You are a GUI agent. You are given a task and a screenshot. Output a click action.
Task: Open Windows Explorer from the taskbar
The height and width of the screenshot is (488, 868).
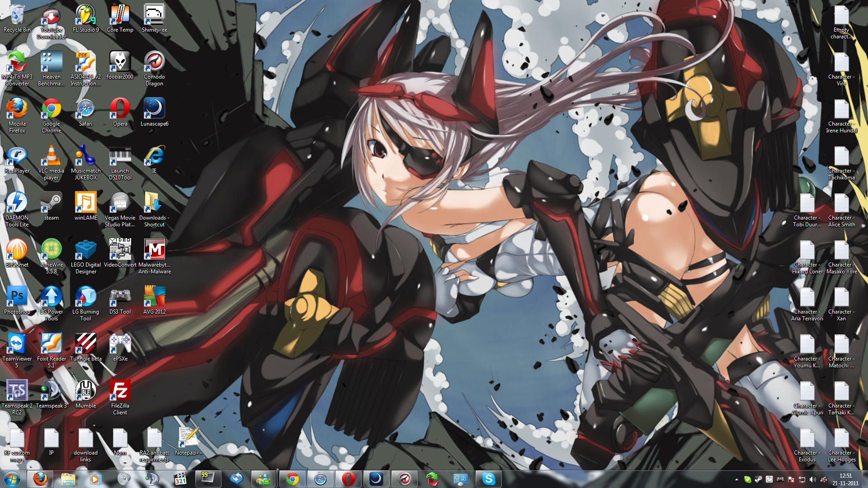click(68, 479)
